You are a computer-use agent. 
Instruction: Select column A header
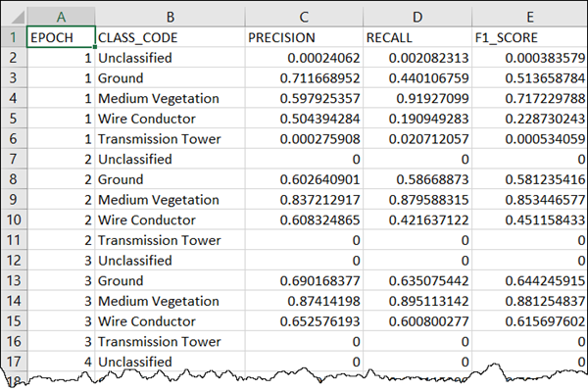coord(61,17)
